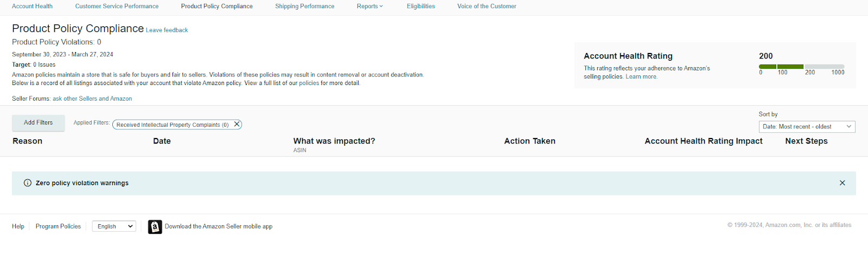Click the Help link in footer
Viewport: 868px width, 267px height.
[18, 226]
